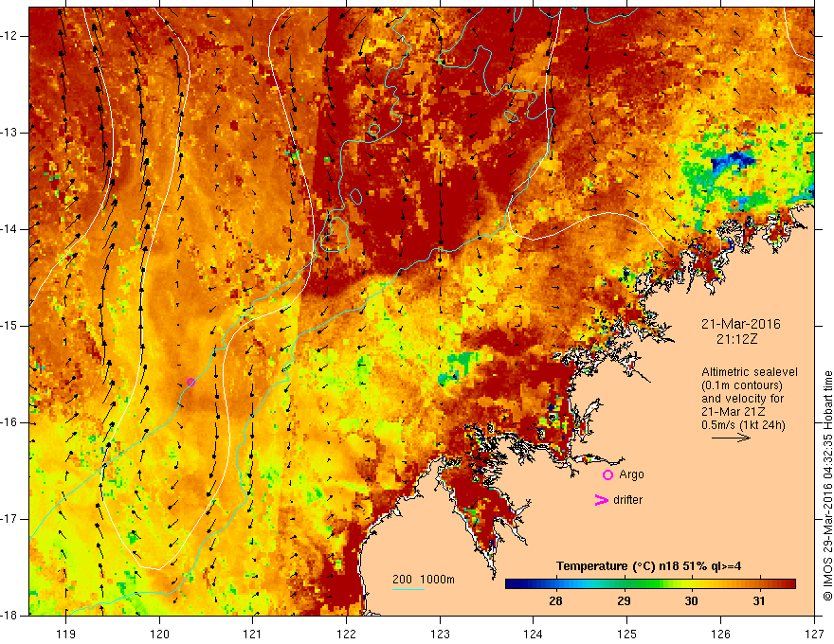This screenshot has width=834, height=644.
Task: Click the 'Temperature (°C) n18 51% ql>=4' title
Action: (x=649, y=566)
